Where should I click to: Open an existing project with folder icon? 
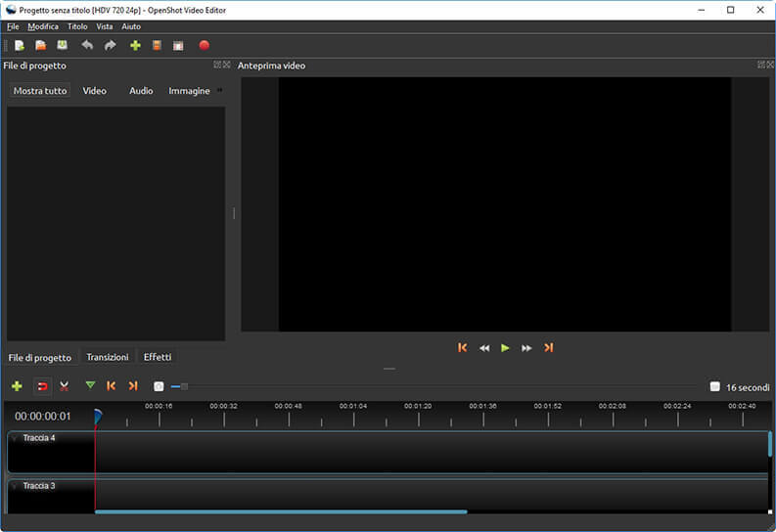[x=40, y=46]
